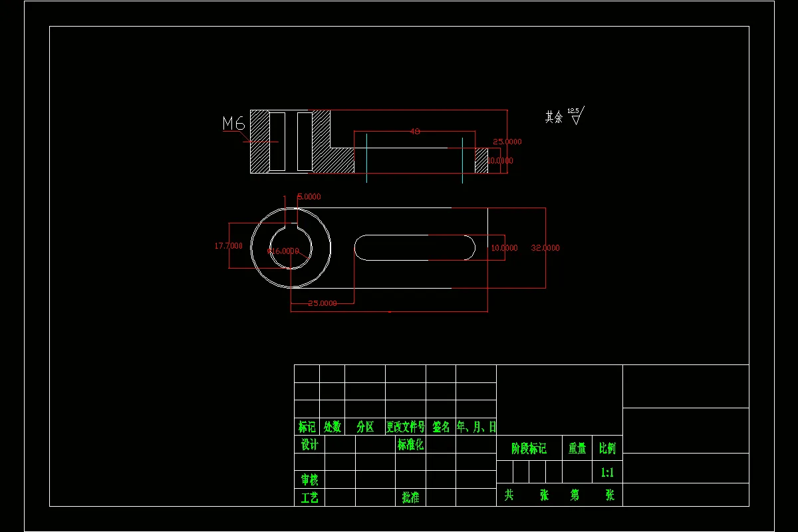Click the 10.0000 dimension beside 32.0000
798x532 pixels.
(504, 248)
